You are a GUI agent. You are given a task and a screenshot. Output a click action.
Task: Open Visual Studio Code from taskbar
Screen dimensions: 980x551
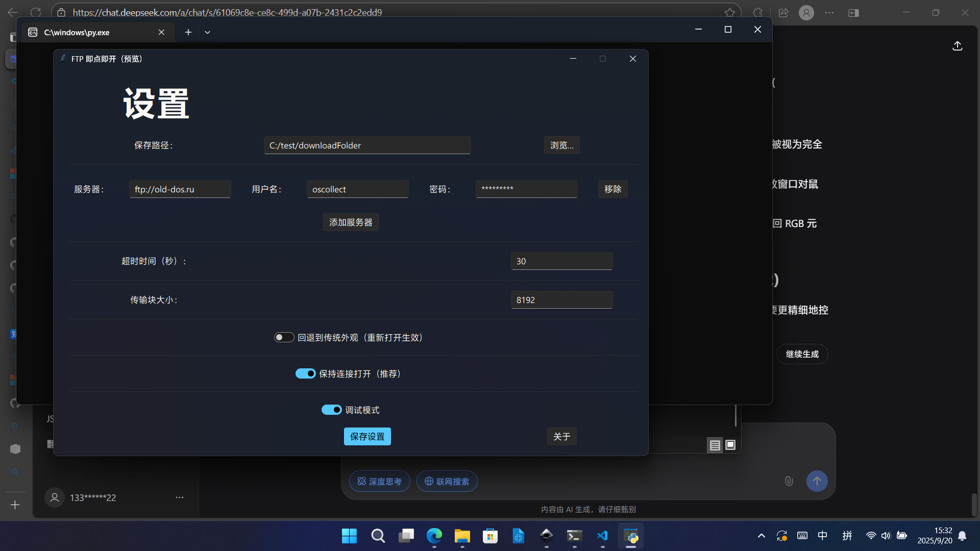[x=602, y=536]
